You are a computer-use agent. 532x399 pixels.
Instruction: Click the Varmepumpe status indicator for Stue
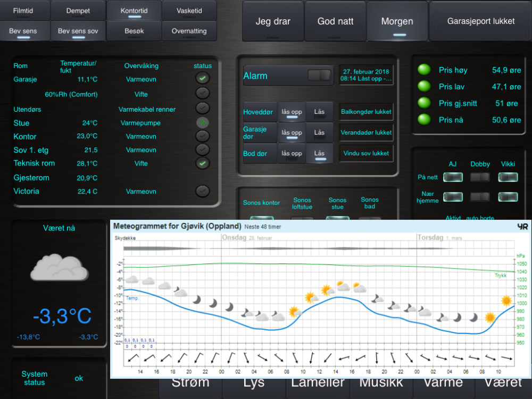[202, 122]
